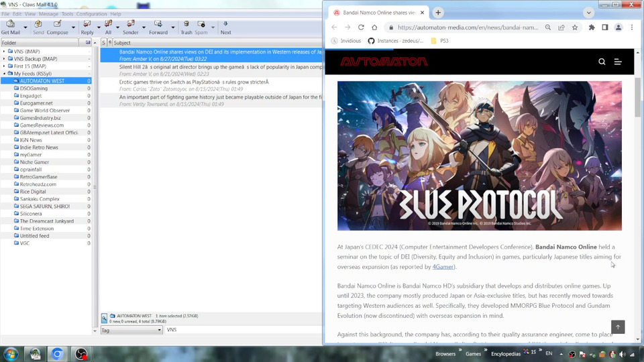The image size is (644, 362).
Task: Click the zoom magnifier icon in address bar
Action: coord(548,27)
